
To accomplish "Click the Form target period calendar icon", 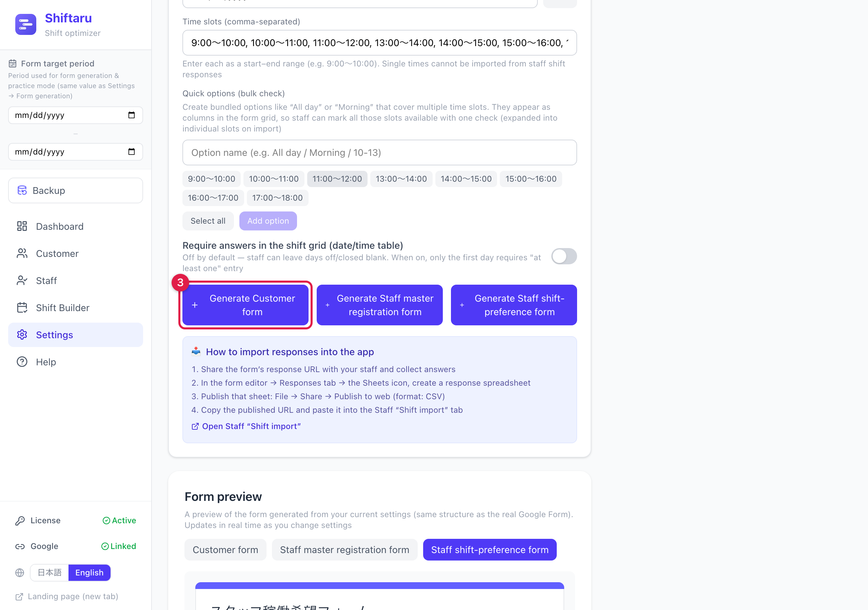I will pyautogui.click(x=13, y=63).
